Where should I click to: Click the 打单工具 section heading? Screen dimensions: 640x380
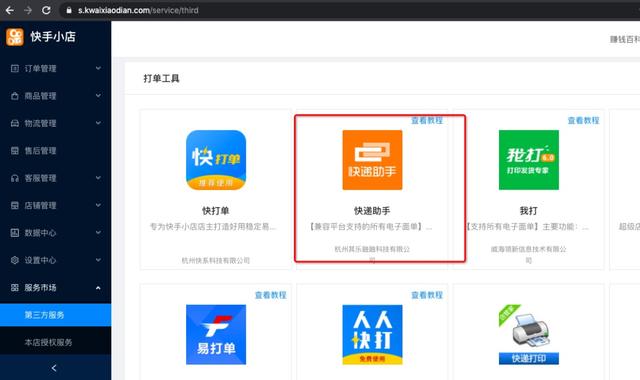tap(161, 78)
